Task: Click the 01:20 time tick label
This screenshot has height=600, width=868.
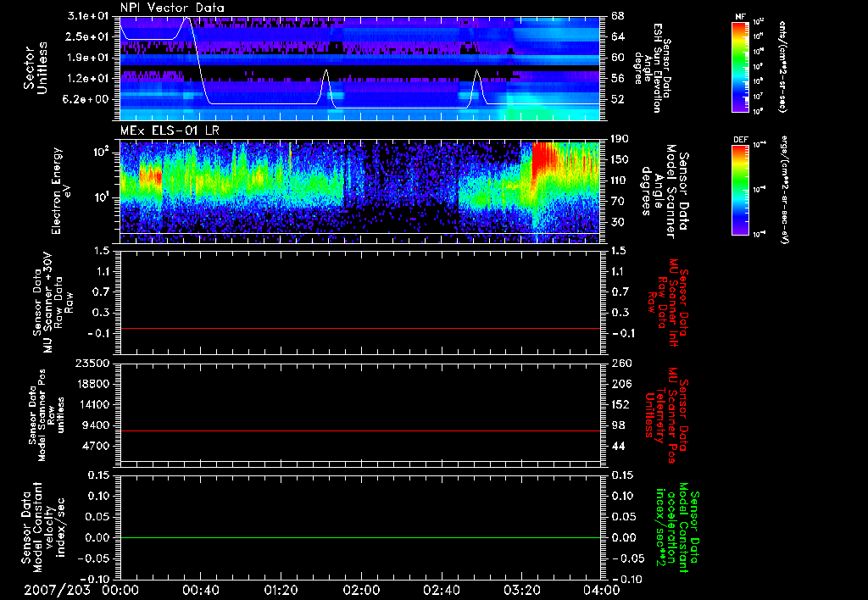Action: coord(281,591)
